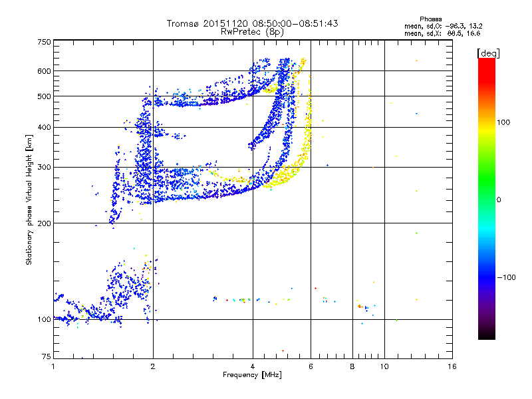Click the y-axis tick label '500'
Image resolution: width=532 pixels, height=399 pixels.
pyautogui.click(x=44, y=96)
